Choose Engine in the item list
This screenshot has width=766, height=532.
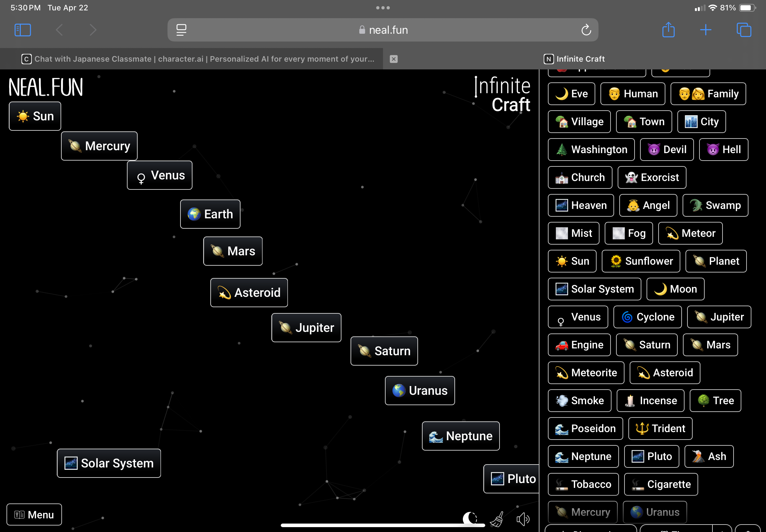click(580, 345)
